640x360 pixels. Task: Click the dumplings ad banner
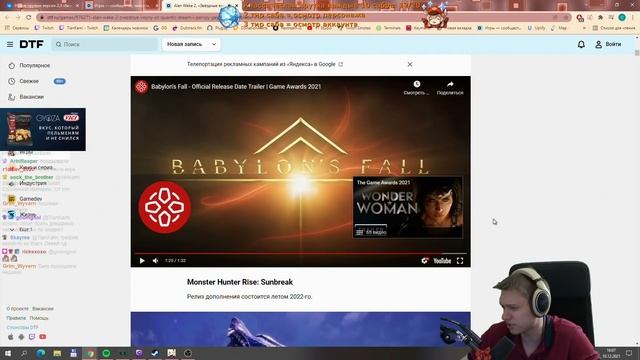[x=43, y=129]
